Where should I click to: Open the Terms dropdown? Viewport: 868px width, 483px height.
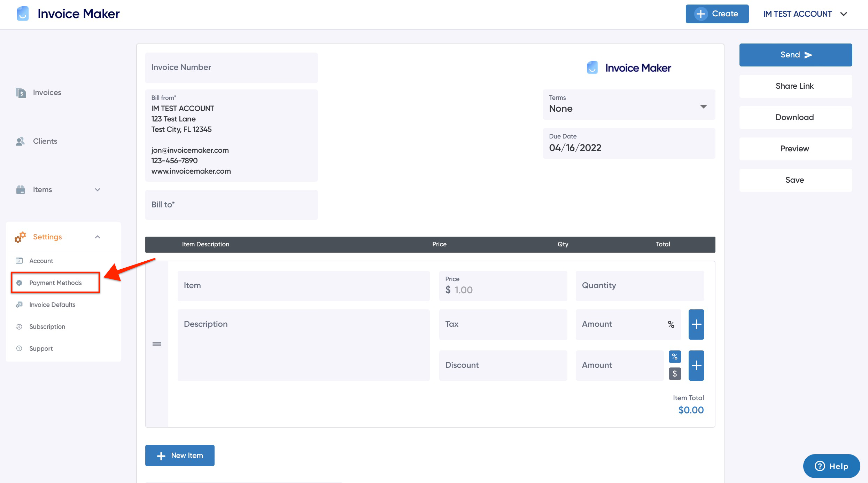pyautogui.click(x=629, y=105)
